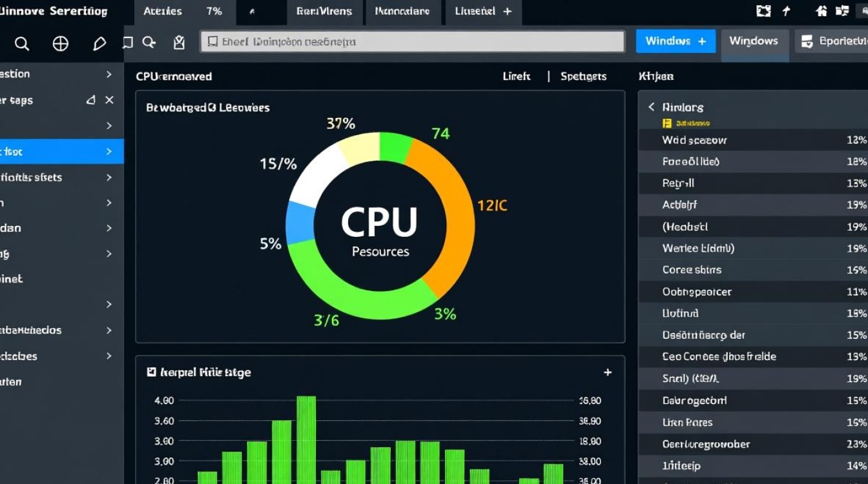Open the 'Atertes' tab in the top bar
This screenshot has height=484, width=868.
tap(162, 12)
